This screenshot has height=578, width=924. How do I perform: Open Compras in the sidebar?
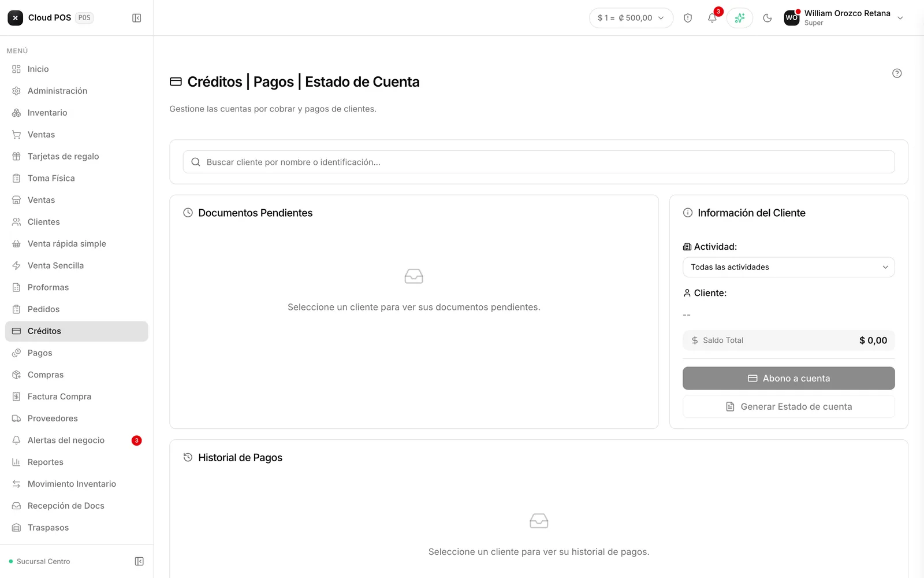pos(77,375)
